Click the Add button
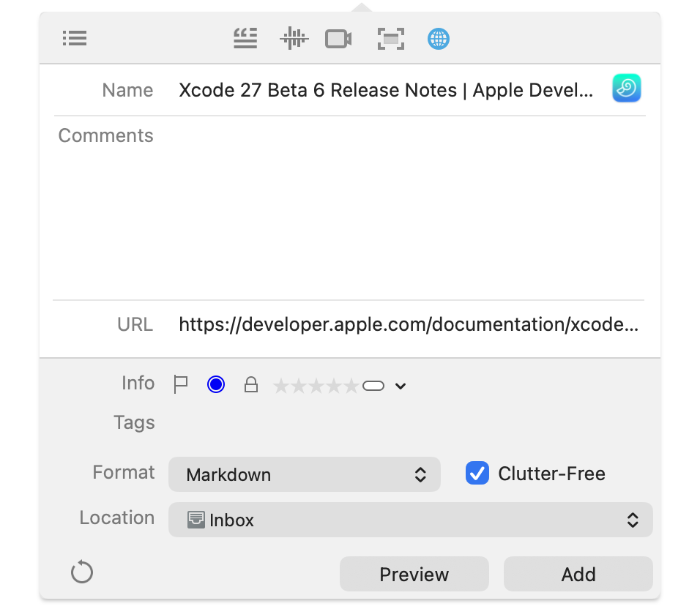 (578, 574)
